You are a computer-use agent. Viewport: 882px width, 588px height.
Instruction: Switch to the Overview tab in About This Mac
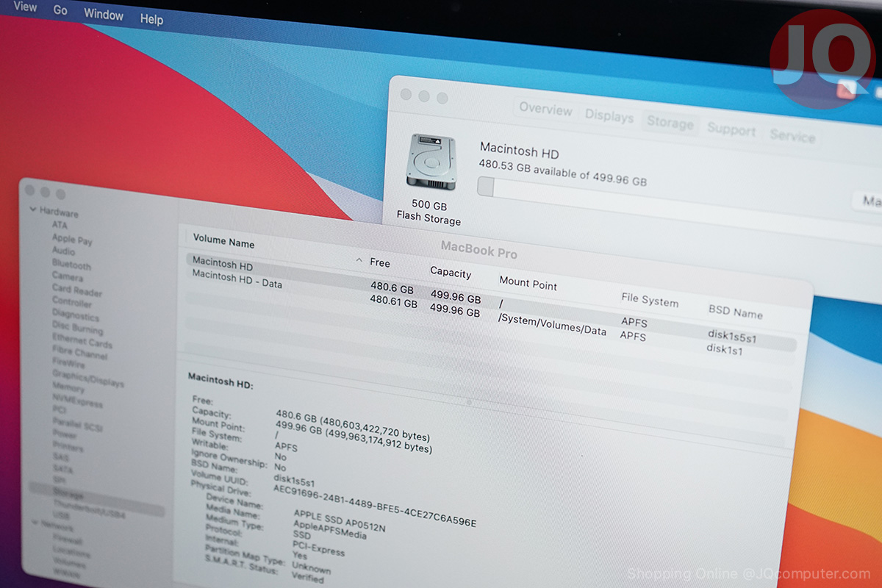click(545, 109)
